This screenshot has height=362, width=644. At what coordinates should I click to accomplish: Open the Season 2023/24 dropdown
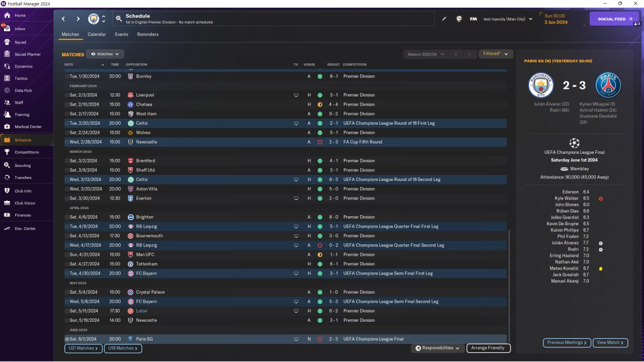[425, 54]
